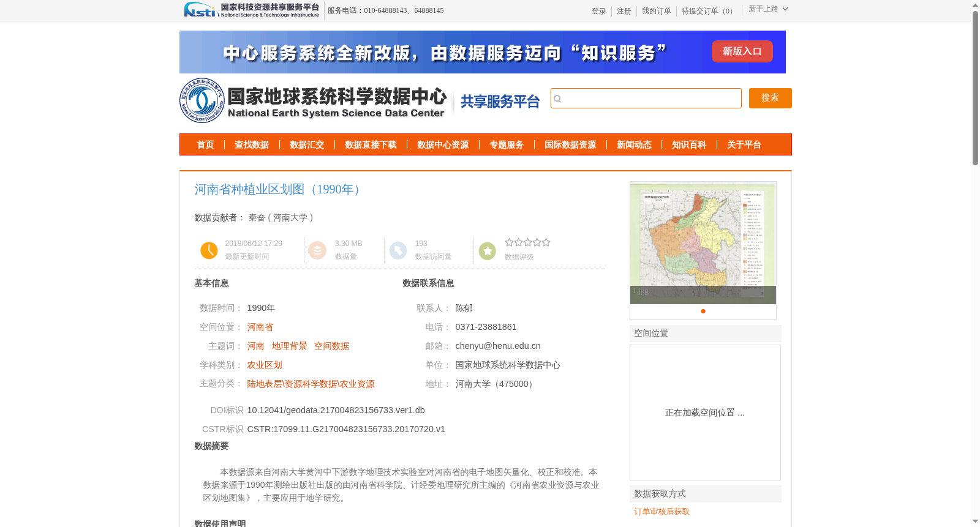Click the address 河南大学（475000）
The height and width of the screenshot is (527, 980).
(496, 384)
